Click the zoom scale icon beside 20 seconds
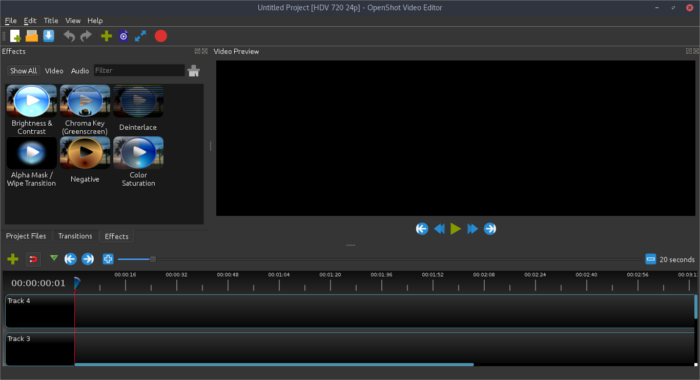Viewport: 700px width, 380px height. (651, 259)
